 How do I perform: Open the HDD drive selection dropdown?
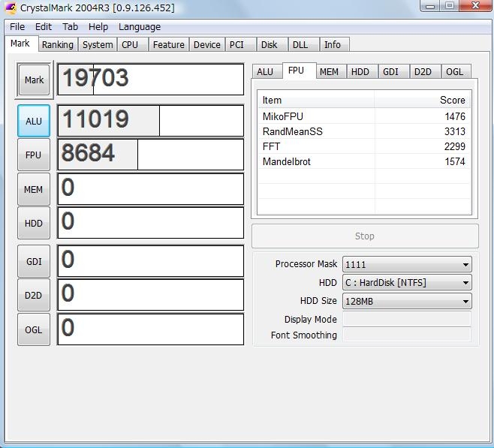coord(406,283)
